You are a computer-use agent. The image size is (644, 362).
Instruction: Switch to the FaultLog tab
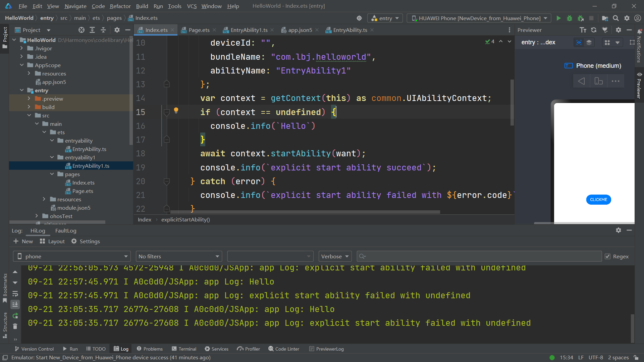click(66, 231)
